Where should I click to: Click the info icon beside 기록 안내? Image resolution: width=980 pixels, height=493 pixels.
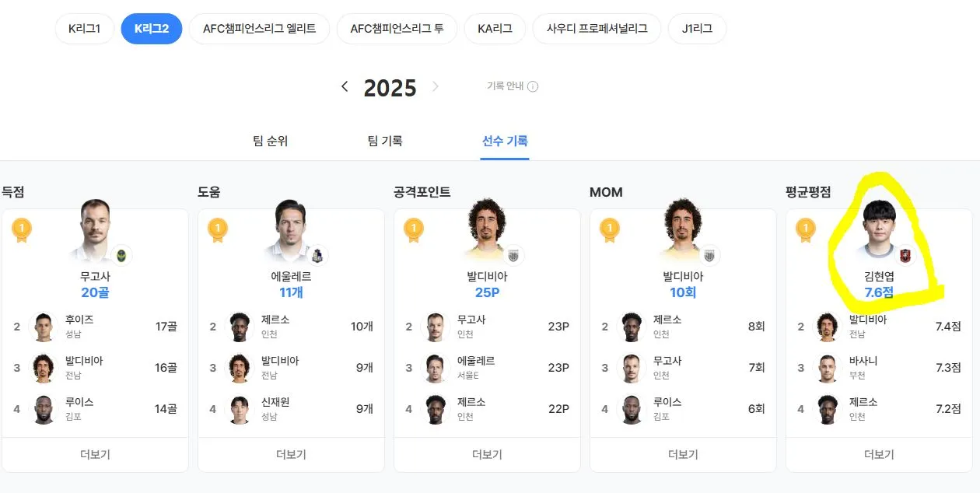click(533, 87)
